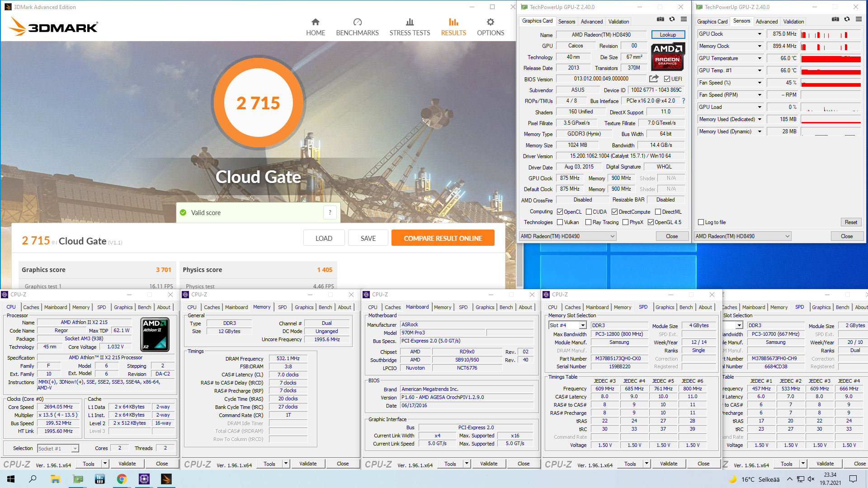Open File Explorer from taskbar
868x488 pixels.
pos(55,479)
